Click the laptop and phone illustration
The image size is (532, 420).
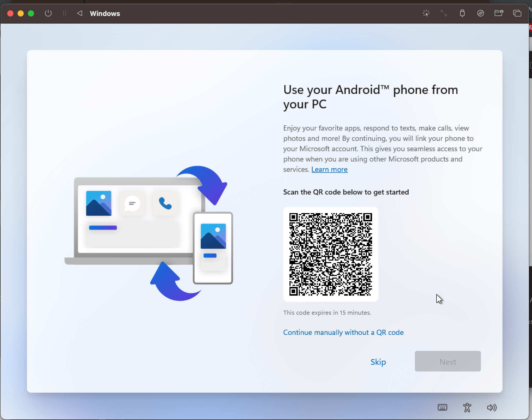pyautogui.click(x=149, y=233)
